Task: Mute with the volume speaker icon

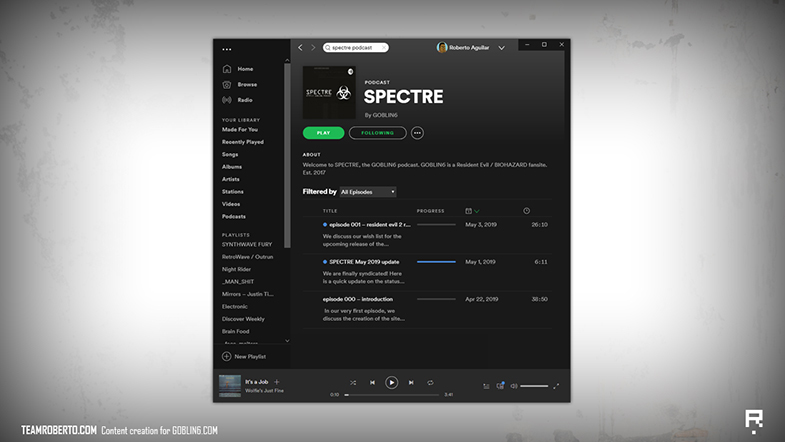Action: (514, 386)
